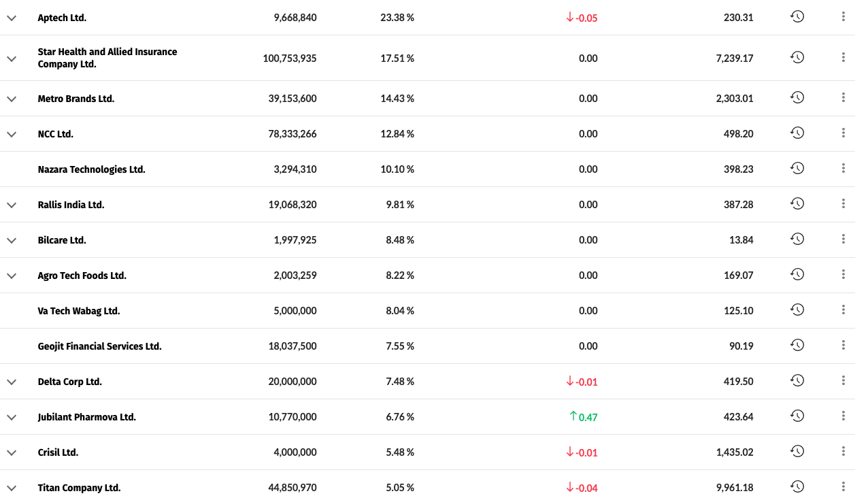Expand the Agro Tech Foods Ltd. row
This screenshot has width=868, height=500.
[12, 276]
